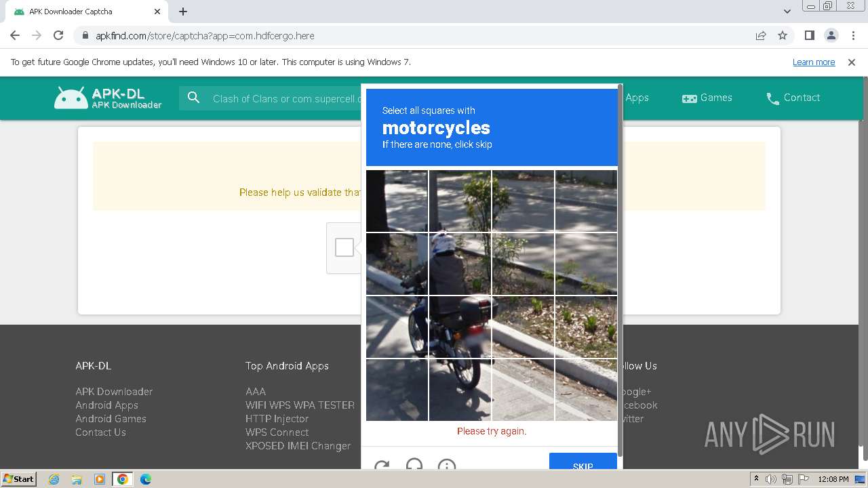The image size is (868, 488).
Task: Select the top-right captcha road square
Action: [586, 201]
